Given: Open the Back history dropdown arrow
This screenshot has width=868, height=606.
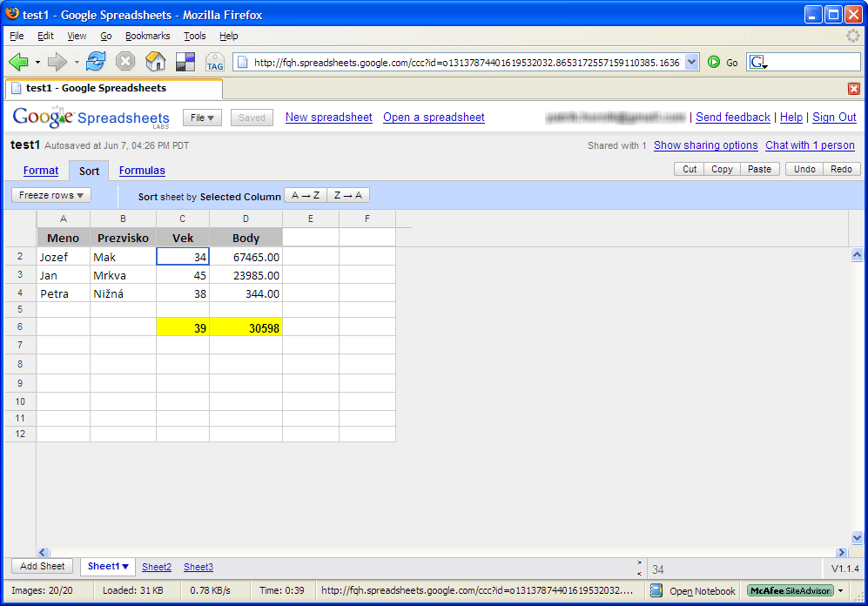Looking at the screenshot, I should (x=37, y=62).
